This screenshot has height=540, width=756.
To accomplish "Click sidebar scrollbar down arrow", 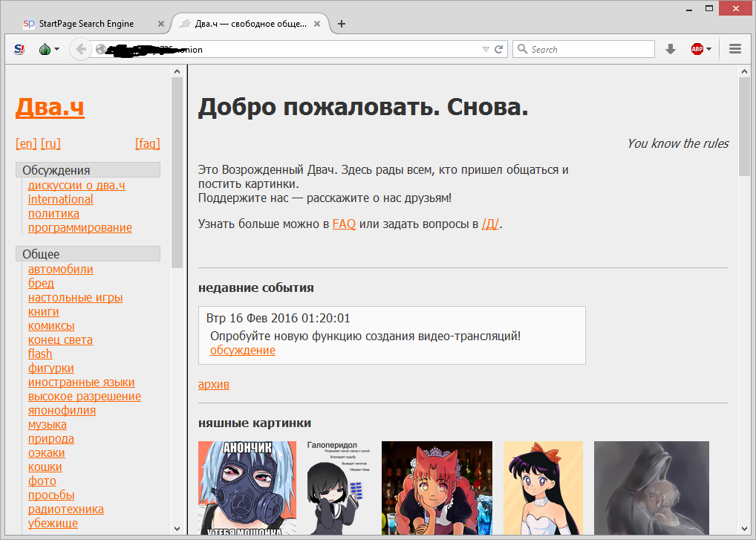I will point(177,528).
